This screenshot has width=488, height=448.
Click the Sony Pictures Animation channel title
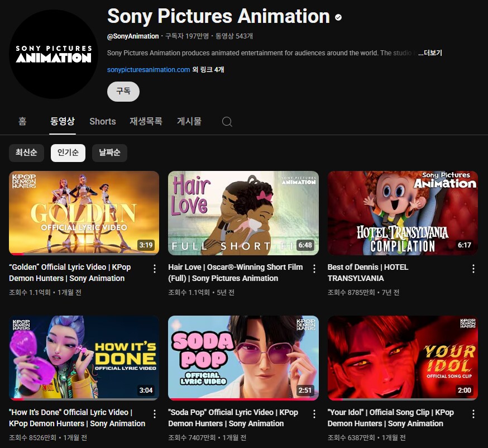(218, 16)
